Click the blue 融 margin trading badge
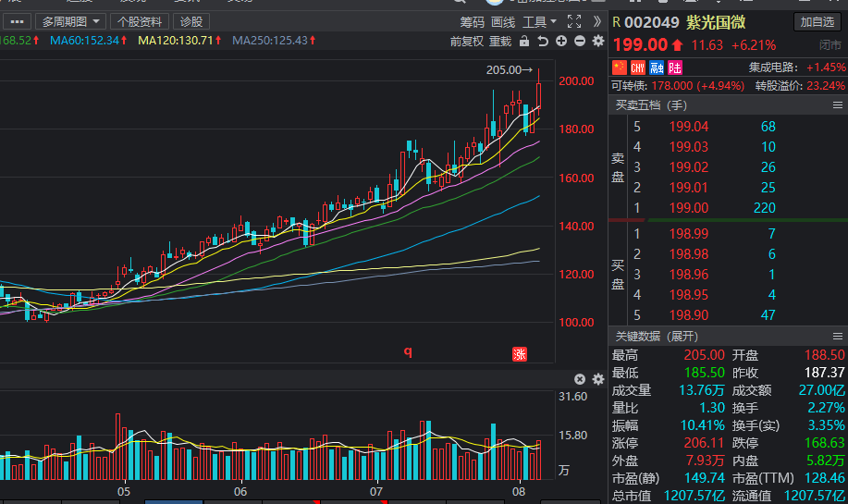Image resolution: width=848 pixels, height=504 pixels. point(657,68)
